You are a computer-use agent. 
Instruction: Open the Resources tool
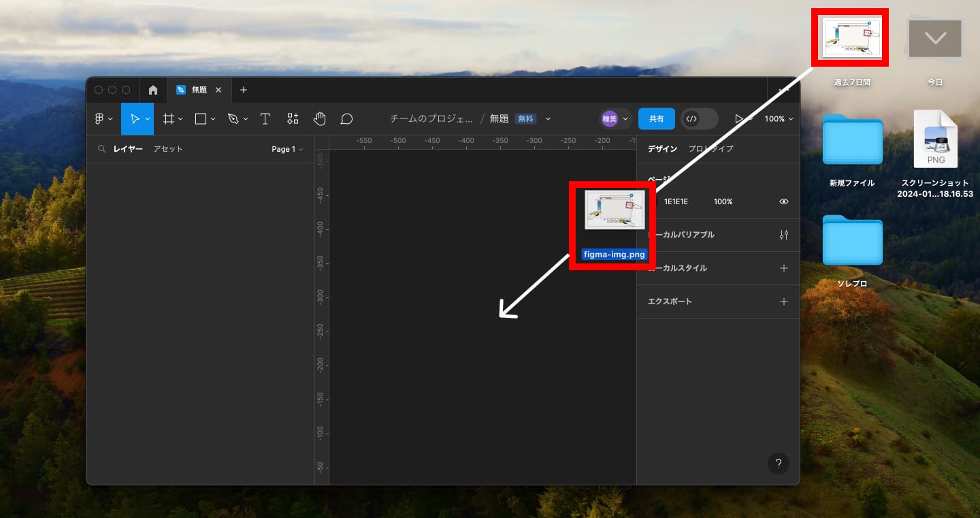point(293,119)
